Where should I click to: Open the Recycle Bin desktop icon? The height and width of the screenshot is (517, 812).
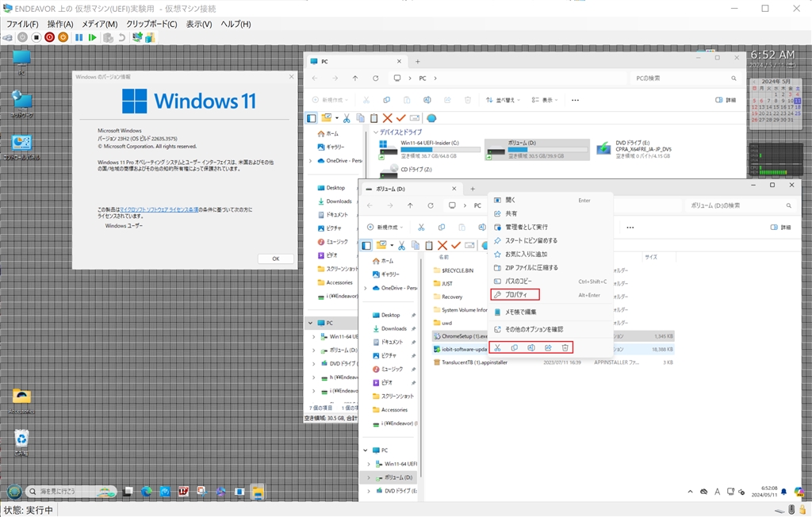coord(21,442)
